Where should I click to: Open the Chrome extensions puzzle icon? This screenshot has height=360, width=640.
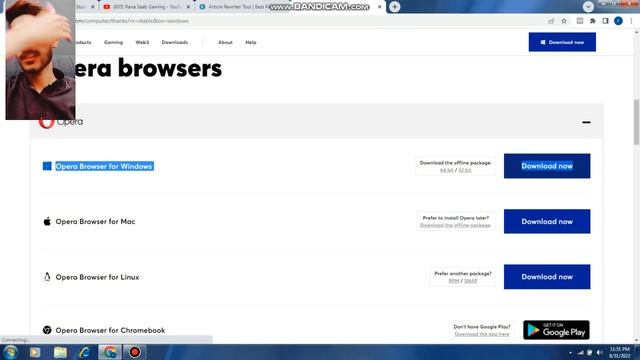tap(593, 21)
